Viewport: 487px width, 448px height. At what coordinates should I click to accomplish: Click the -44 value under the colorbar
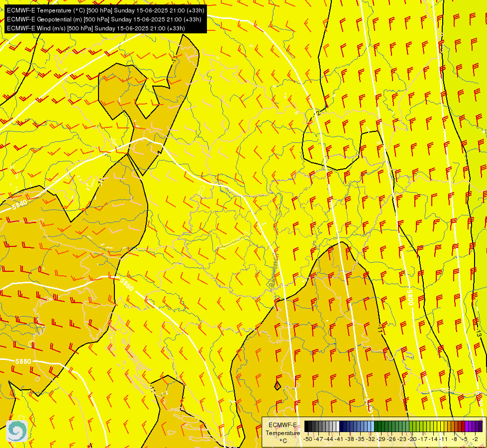[x=329, y=439]
